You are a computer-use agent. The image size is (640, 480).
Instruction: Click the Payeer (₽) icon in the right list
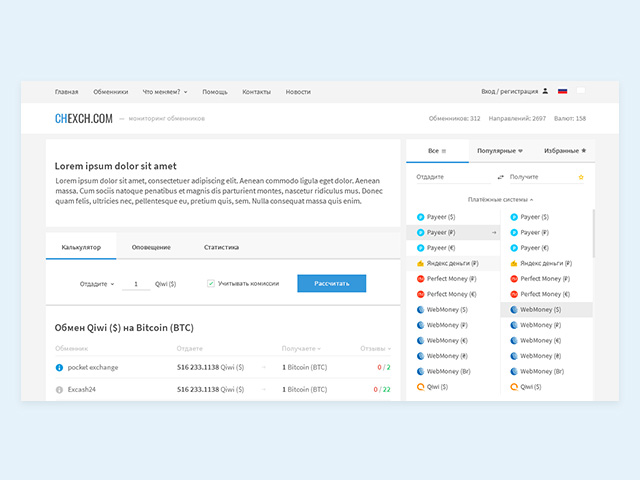514,233
